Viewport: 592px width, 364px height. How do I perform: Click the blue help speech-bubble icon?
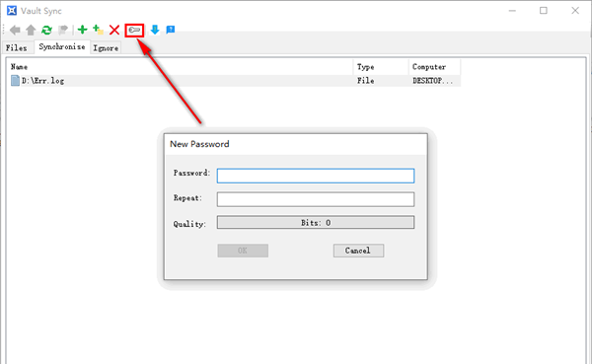coord(171,30)
